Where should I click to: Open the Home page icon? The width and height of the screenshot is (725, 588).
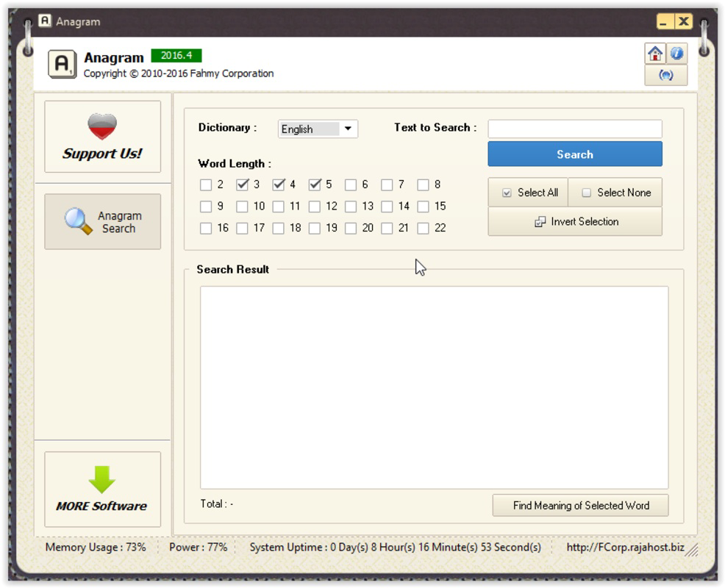tap(654, 54)
